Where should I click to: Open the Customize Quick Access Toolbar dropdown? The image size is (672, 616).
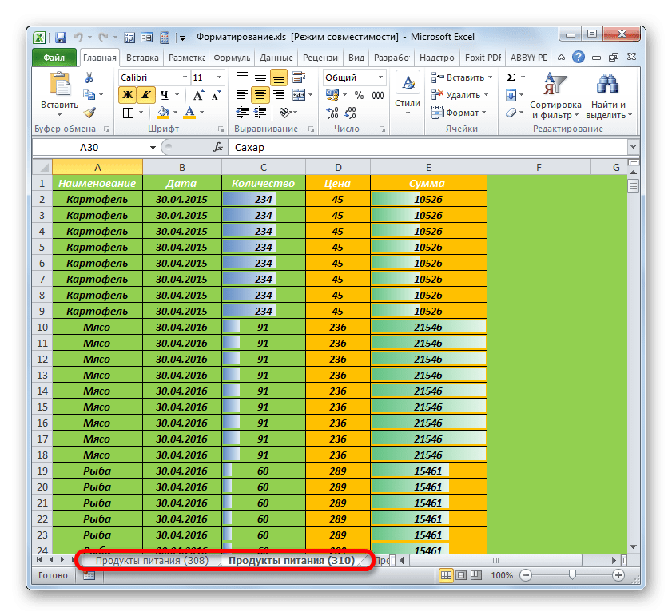point(182,38)
